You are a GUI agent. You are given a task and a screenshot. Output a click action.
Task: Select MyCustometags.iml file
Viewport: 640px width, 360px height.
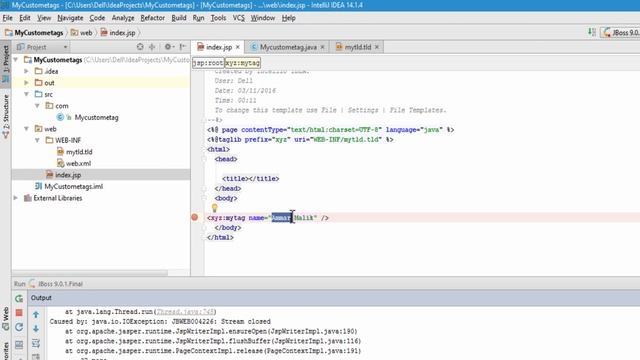(x=73, y=187)
